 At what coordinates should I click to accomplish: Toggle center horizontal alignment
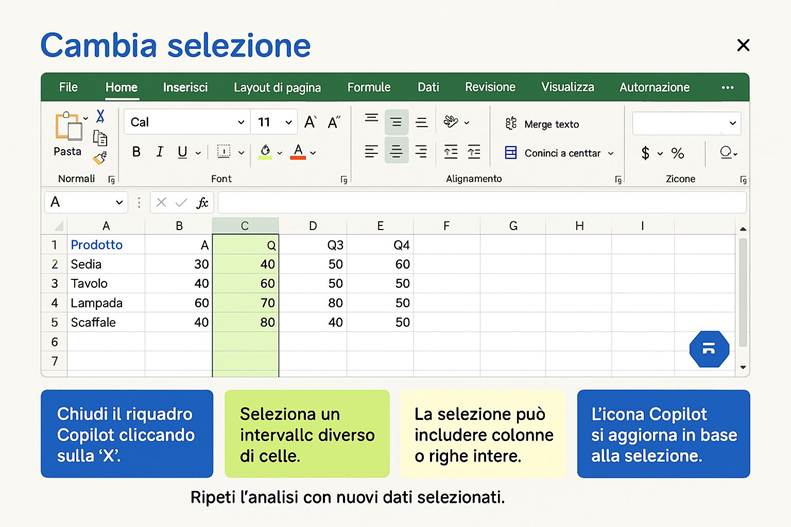pyautogui.click(x=397, y=151)
